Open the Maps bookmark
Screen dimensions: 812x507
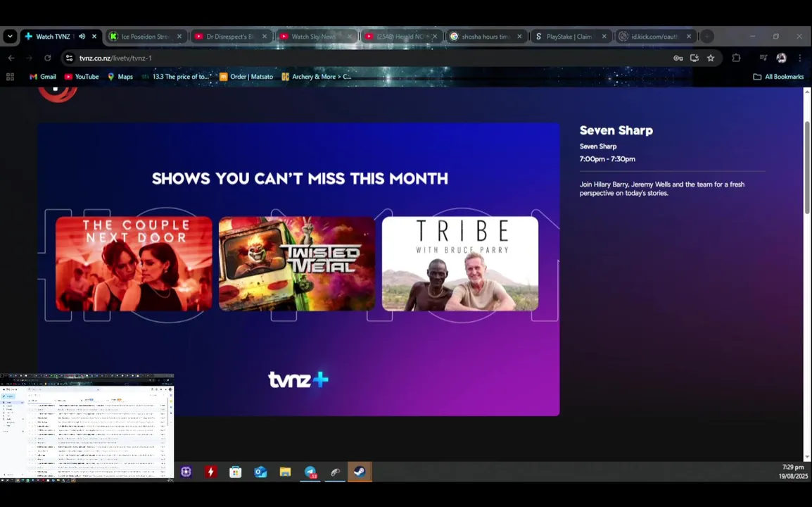point(120,77)
